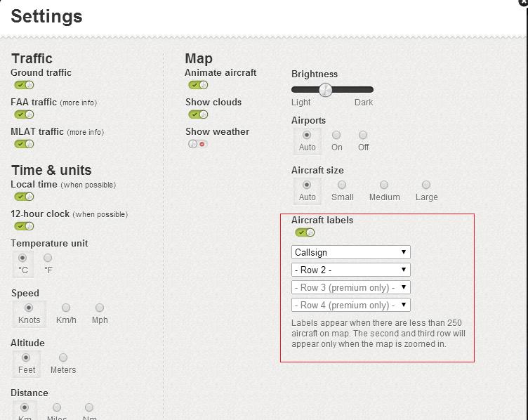This screenshot has height=420, width=528.
Task: Toggle FAA traffic switch
Action: [x=24, y=114]
